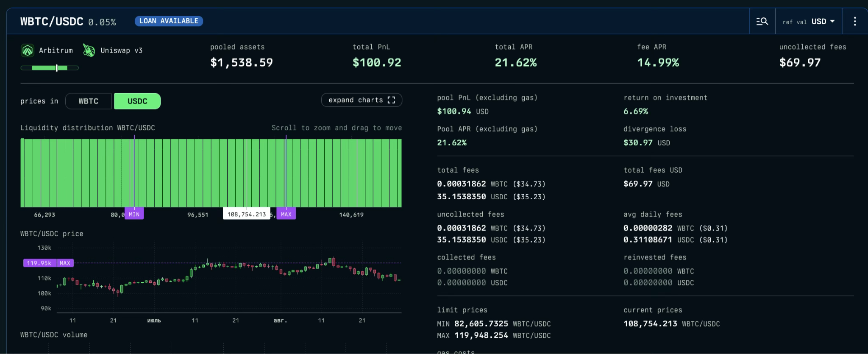Click the 108,754.213 current price label
The height and width of the screenshot is (354, 868).
[246, 214]
